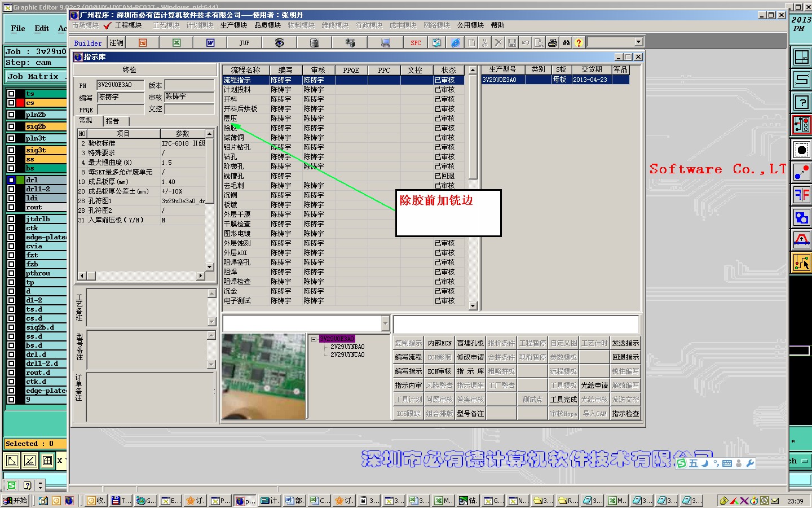Viewport: 812px width, 508px height.
Task: Click the printer icon in toolbar
Action: pos(553,43)
